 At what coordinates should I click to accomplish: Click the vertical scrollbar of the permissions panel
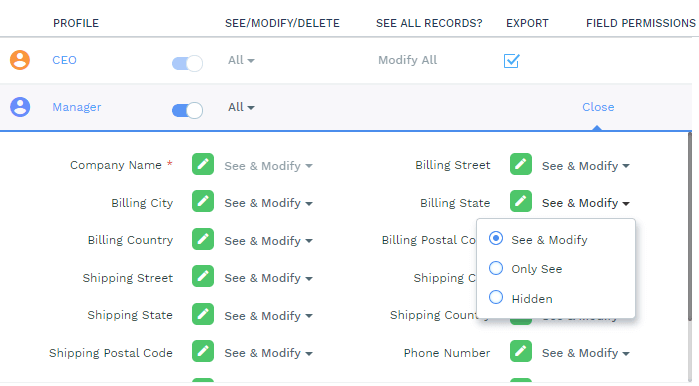click(690, 227)
